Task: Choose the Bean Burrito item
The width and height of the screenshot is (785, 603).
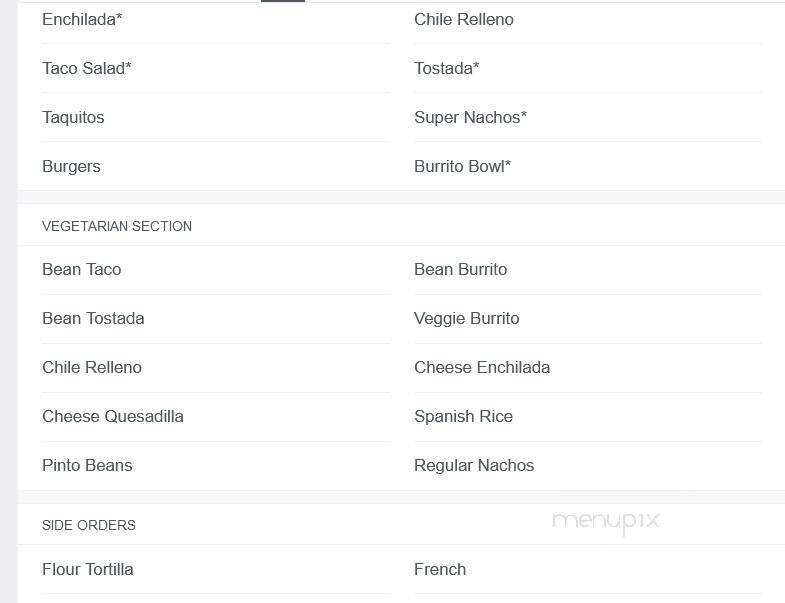Action: point(461,269)
